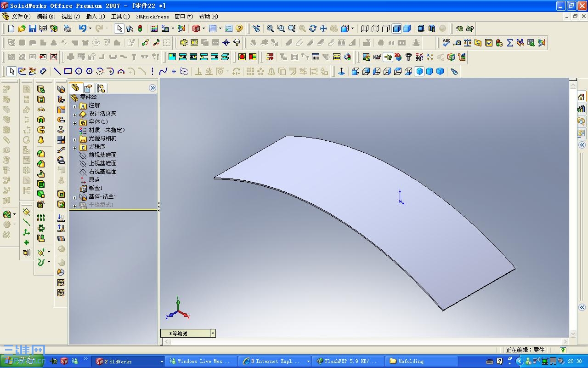Expand the 方程序 tree node
The image size is (588, 368).
tap(75, 148)
